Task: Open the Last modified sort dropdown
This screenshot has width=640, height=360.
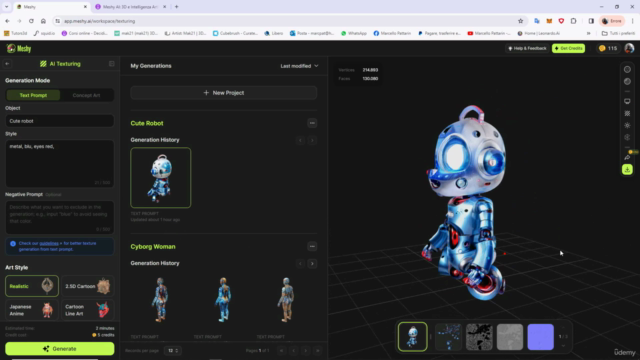Action: tap(299, 66)
